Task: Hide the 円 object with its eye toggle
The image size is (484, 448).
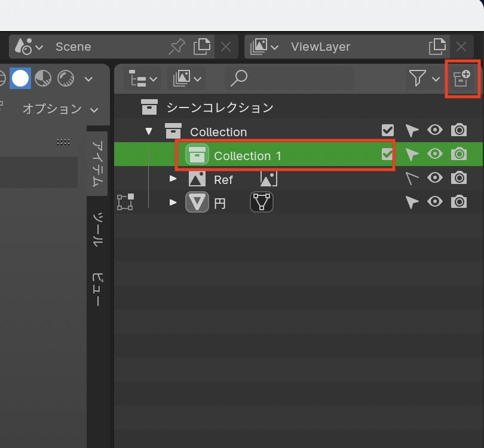Action: tap(435, 202)
